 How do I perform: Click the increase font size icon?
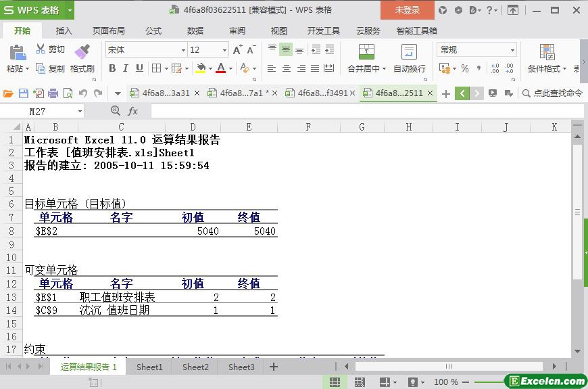click(x=237, y=50)
